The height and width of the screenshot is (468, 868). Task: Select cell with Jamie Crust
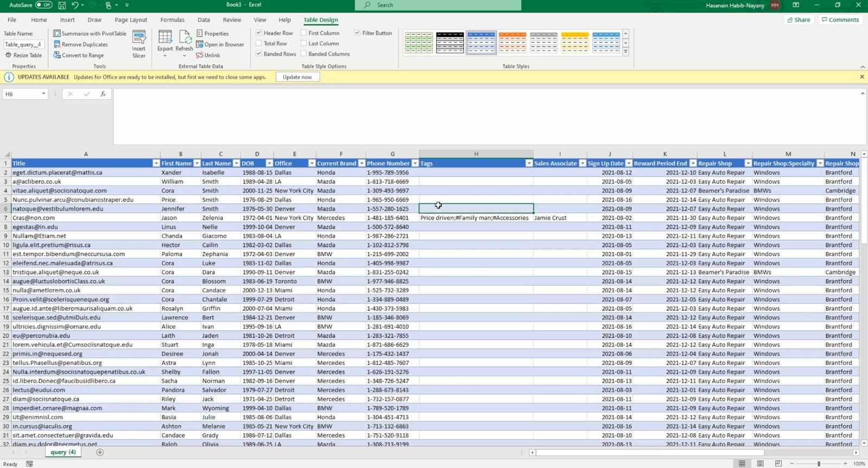tap(560, 218)
